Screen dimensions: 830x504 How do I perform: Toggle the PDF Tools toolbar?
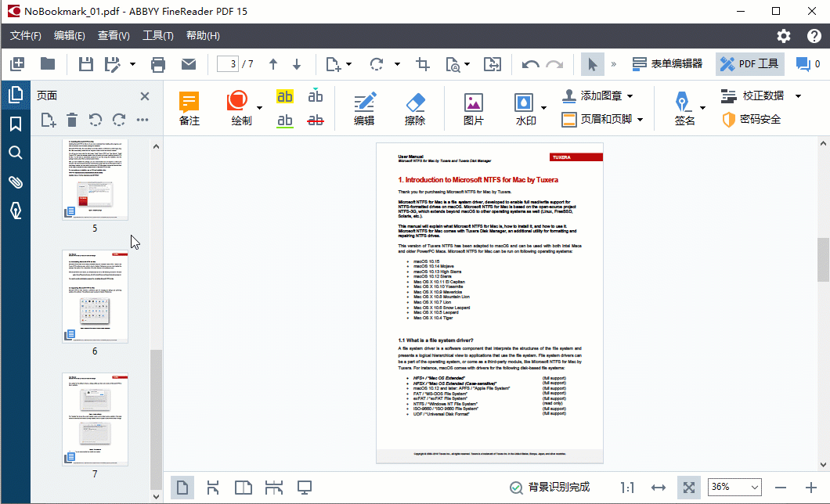750,64
